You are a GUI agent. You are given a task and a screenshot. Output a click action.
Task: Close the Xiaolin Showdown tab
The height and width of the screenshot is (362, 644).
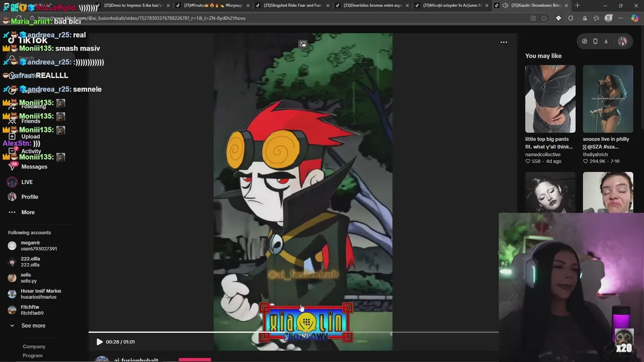566,6
